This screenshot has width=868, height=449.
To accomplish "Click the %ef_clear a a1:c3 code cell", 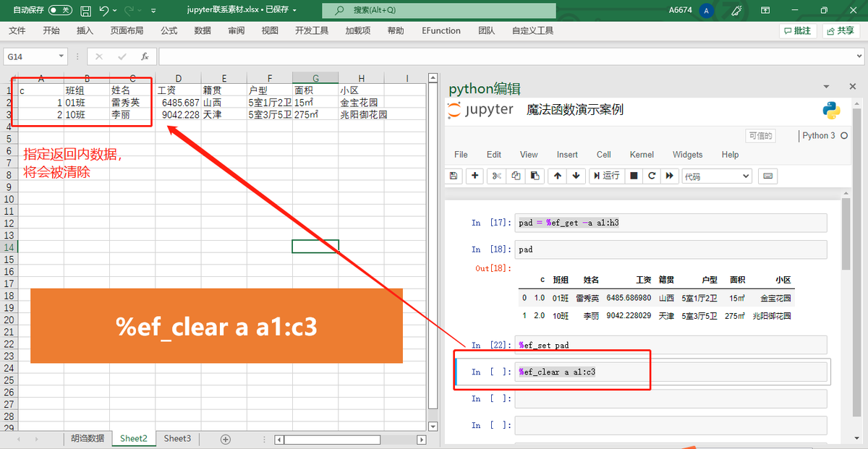I will (x=672, y=372).
